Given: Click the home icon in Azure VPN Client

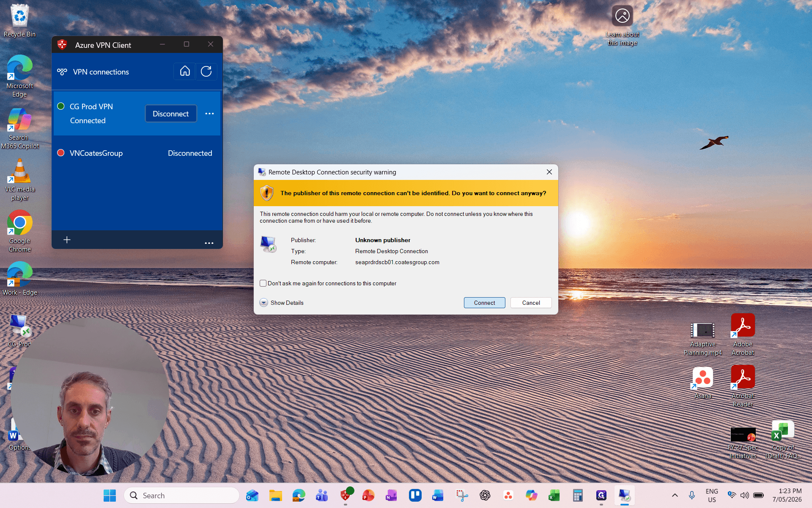Looking at the screenshot, I should tap(185, 71).
